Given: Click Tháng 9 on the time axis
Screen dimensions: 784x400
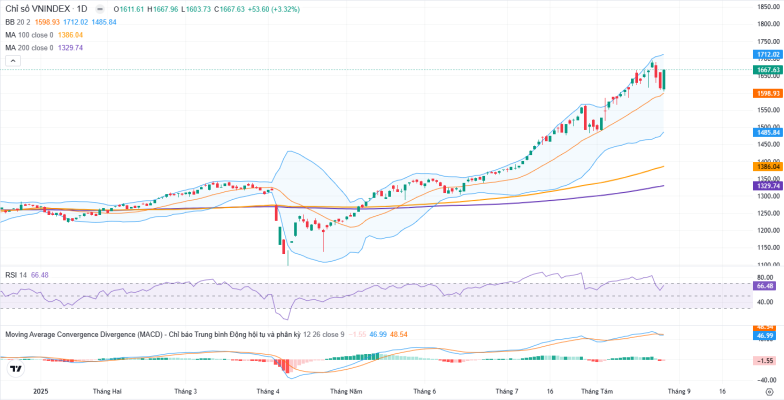Looking at the screenshot, I should click(x=678, y=391).
